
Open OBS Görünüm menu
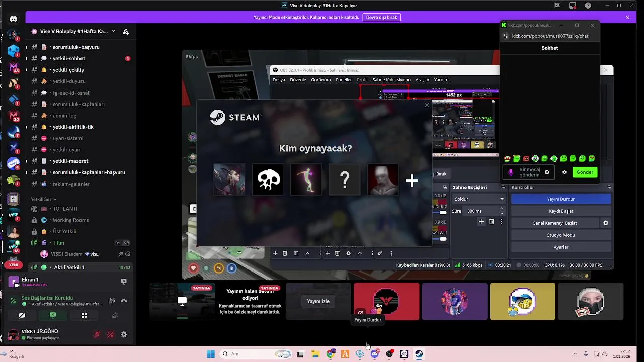click(321, 80)
